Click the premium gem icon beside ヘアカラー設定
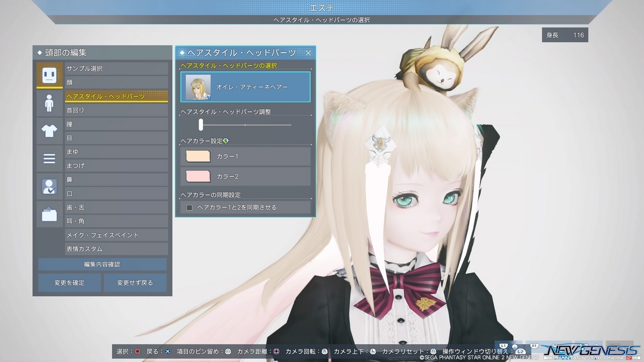This screenshot has height=362, width=644. (226, 141)
